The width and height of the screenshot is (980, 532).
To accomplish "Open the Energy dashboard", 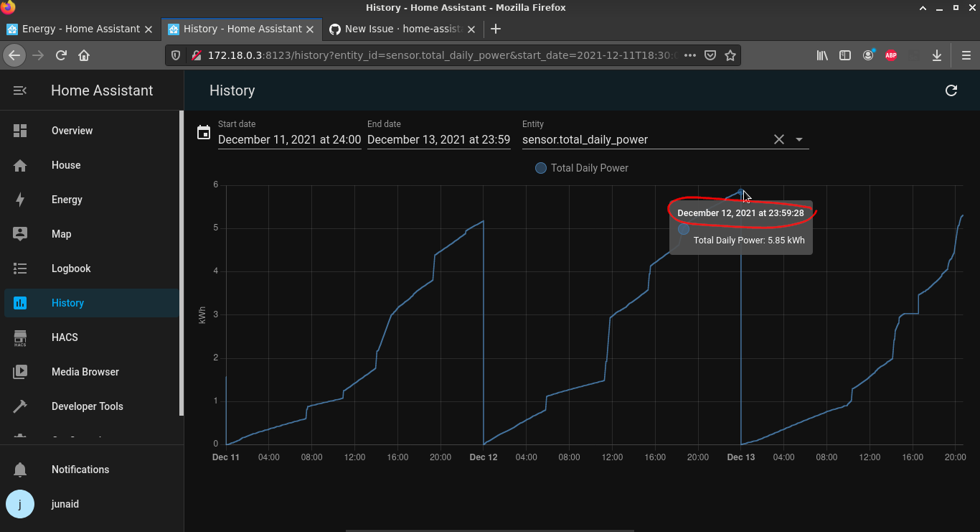I will click(x=66, y=200).
